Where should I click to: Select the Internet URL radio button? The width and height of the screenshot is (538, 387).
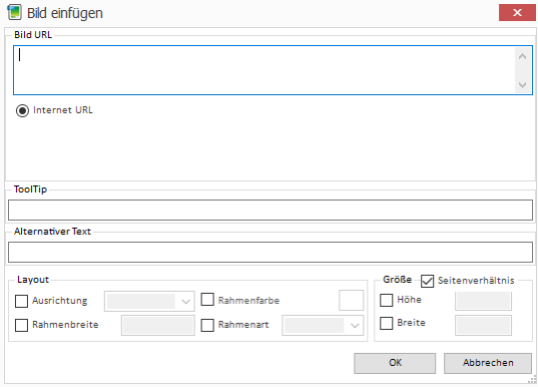pyautogui.click(x=22, y=110)
